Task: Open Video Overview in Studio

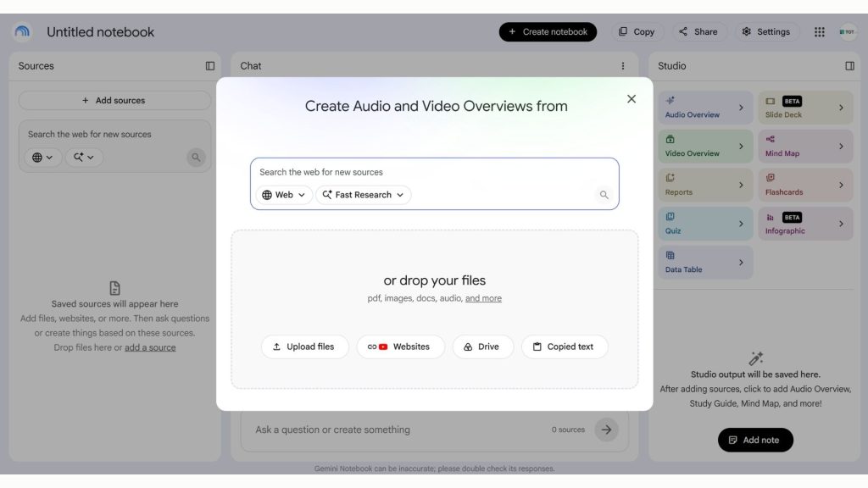Action: [705, 146]
